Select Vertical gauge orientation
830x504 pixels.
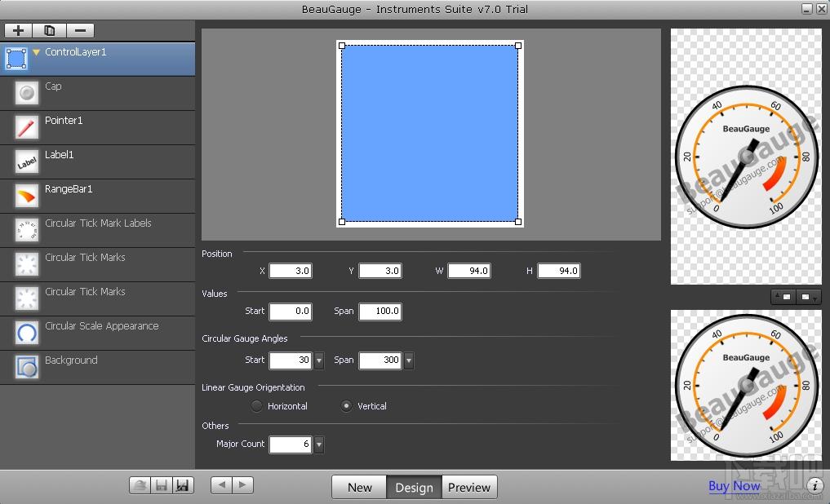tap(346, 406)
